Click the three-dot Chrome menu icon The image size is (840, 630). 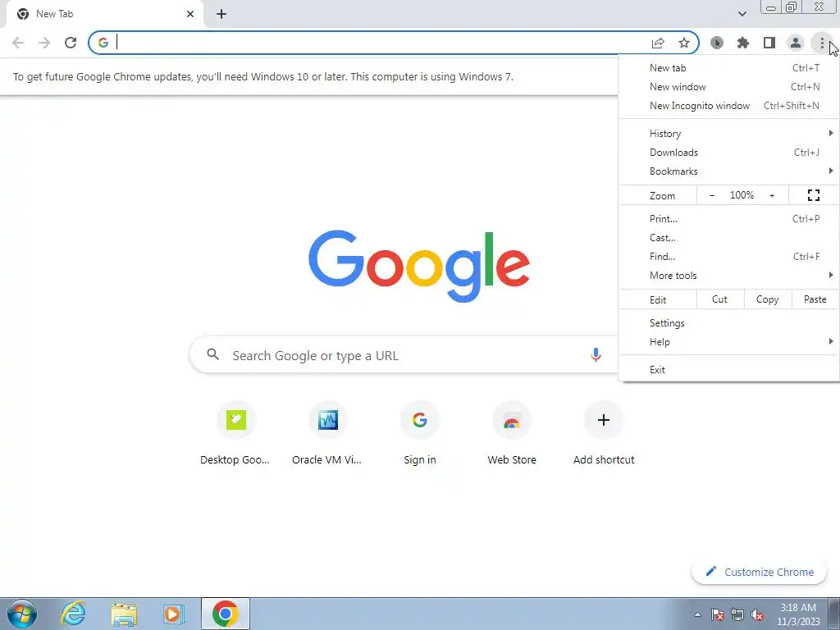pos(822,43)
